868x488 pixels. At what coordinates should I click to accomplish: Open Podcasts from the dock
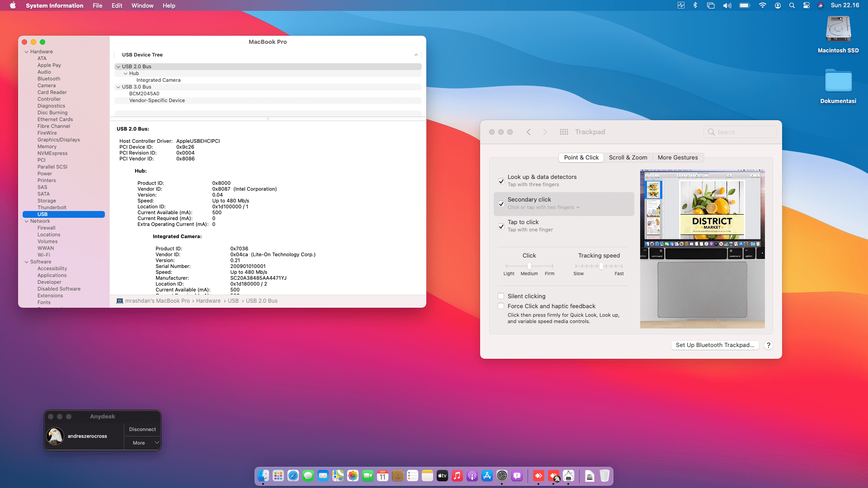click(x=472, y=475)
